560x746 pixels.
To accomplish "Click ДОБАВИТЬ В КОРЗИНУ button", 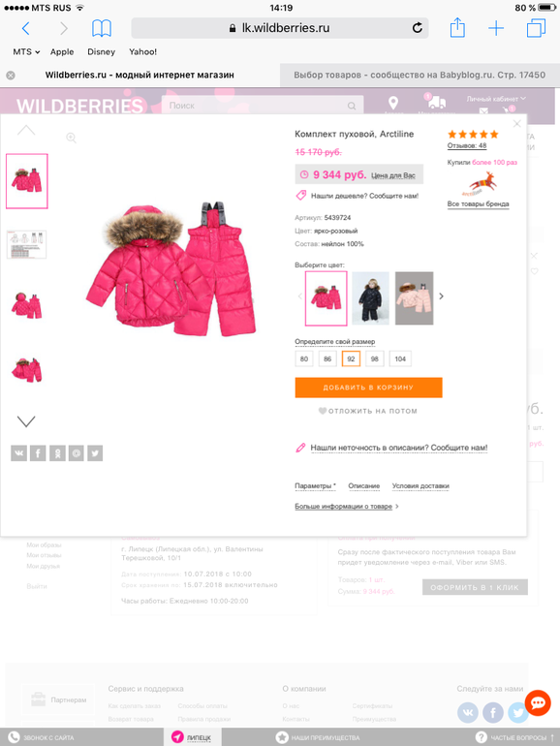I will [x=369, y=388].
